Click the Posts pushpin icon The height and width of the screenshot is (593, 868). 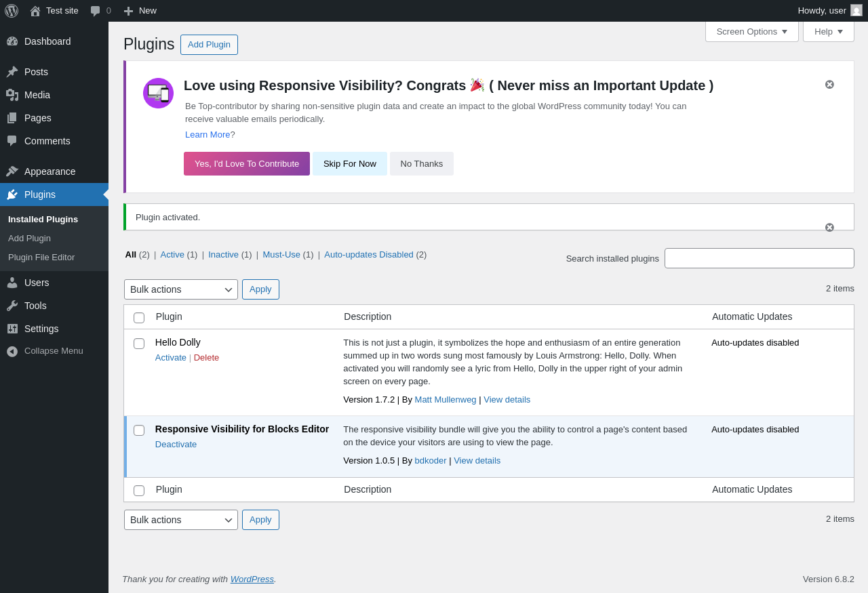pyautogui.click(x=12, y=72)
